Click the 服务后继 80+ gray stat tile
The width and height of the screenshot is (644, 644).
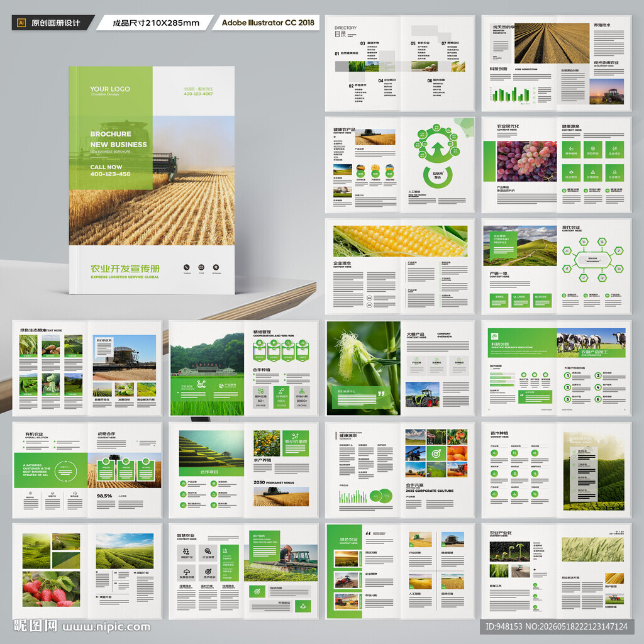pos(261,397)
